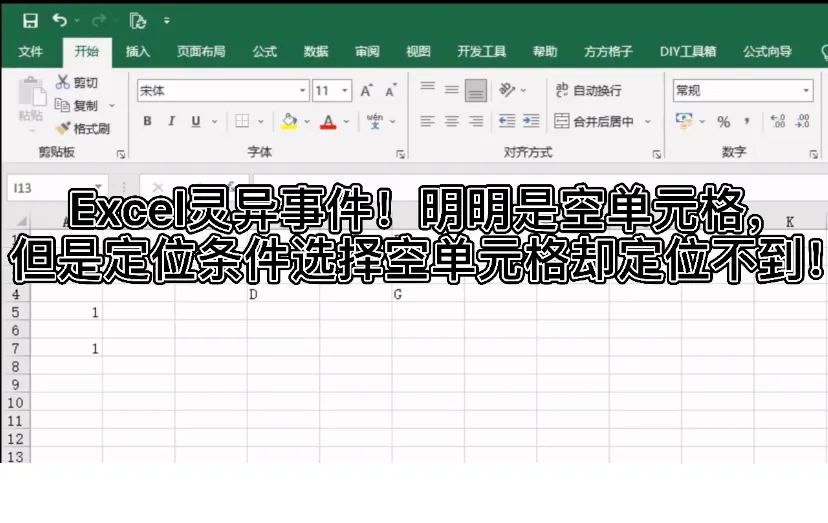Click Merge and Center (合并后居中)
Viewport: 828px width, 523px height.
point(594,122)
